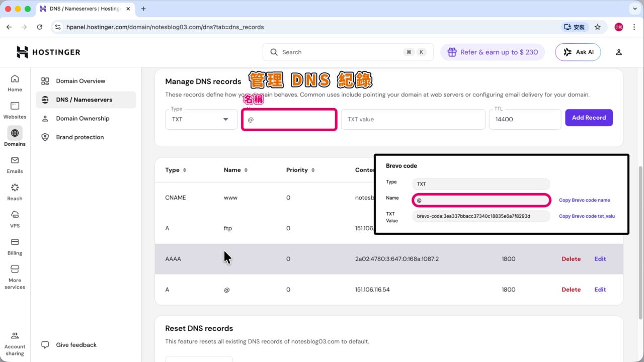Click the Brevo code Type field showing TXT
The height and width of the screenshot is (362, 644).
(481, 184)
